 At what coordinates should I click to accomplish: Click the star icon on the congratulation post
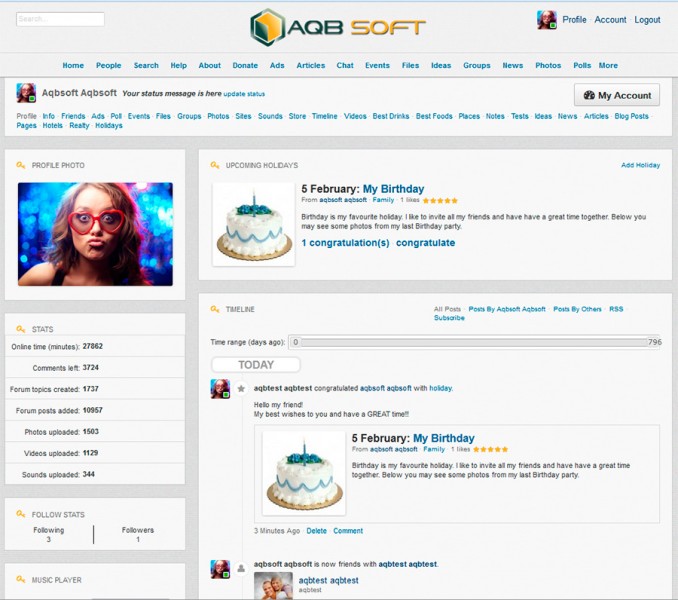(241, 389)
